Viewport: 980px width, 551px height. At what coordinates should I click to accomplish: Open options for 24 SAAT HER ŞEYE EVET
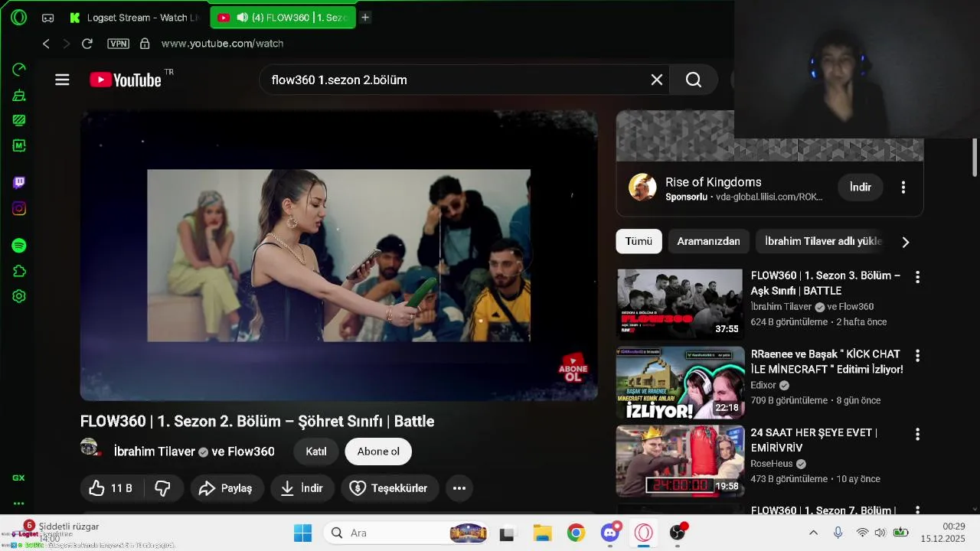point(917,434)
